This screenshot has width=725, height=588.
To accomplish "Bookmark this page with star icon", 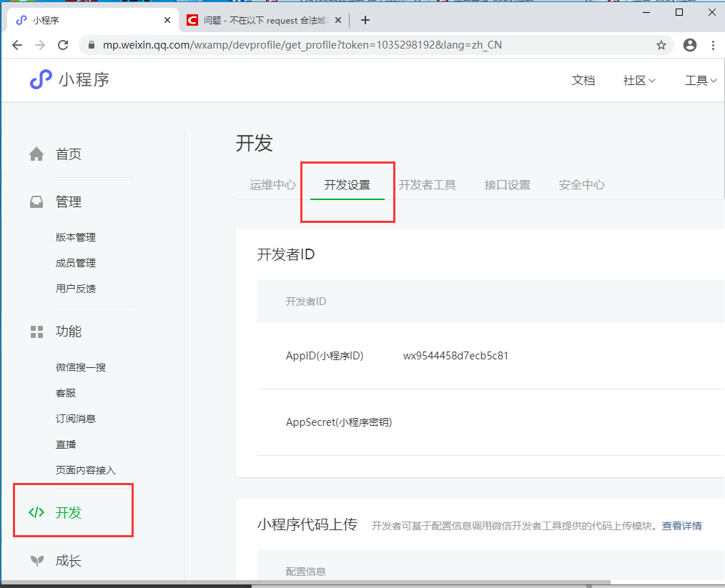I will click(661, 45).
